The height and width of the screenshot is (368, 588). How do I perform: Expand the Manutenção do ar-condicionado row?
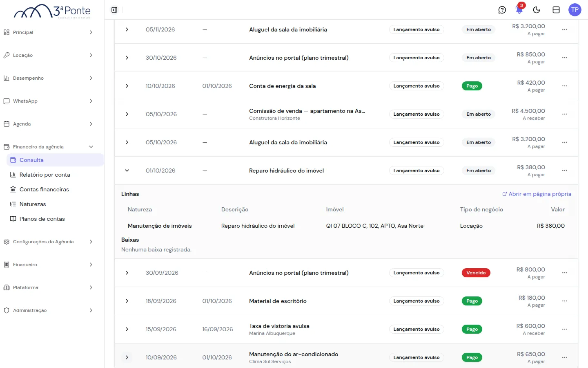tap(127, 357)
